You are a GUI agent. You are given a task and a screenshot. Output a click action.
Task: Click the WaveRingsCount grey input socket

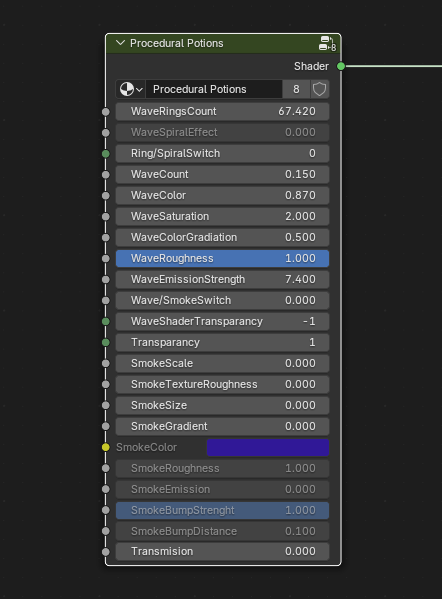pos(106,112)
